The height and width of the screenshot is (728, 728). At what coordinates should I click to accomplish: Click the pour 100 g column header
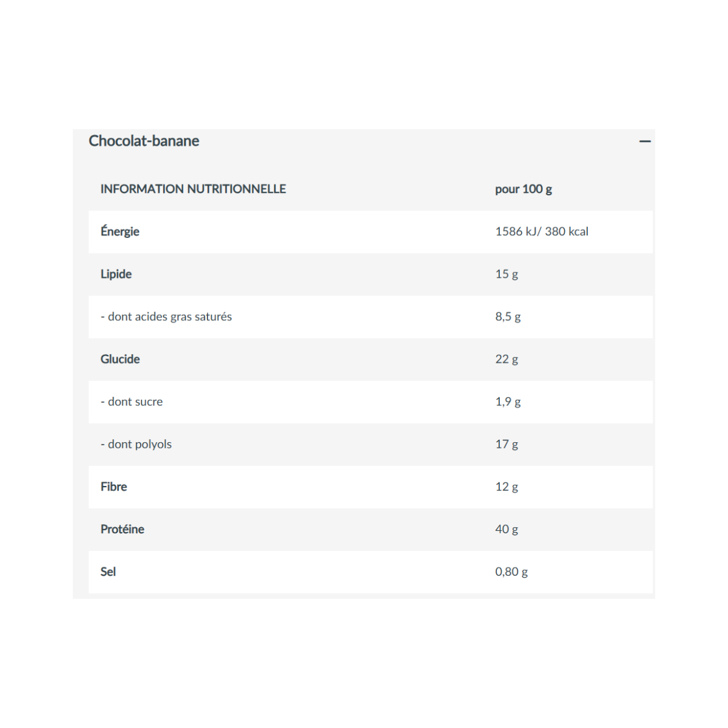(524, 189)
